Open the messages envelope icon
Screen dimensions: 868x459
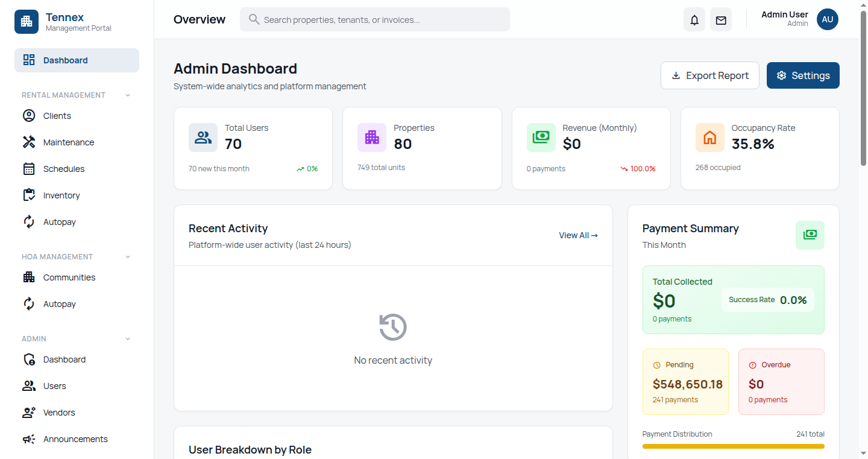pos(720,19)
